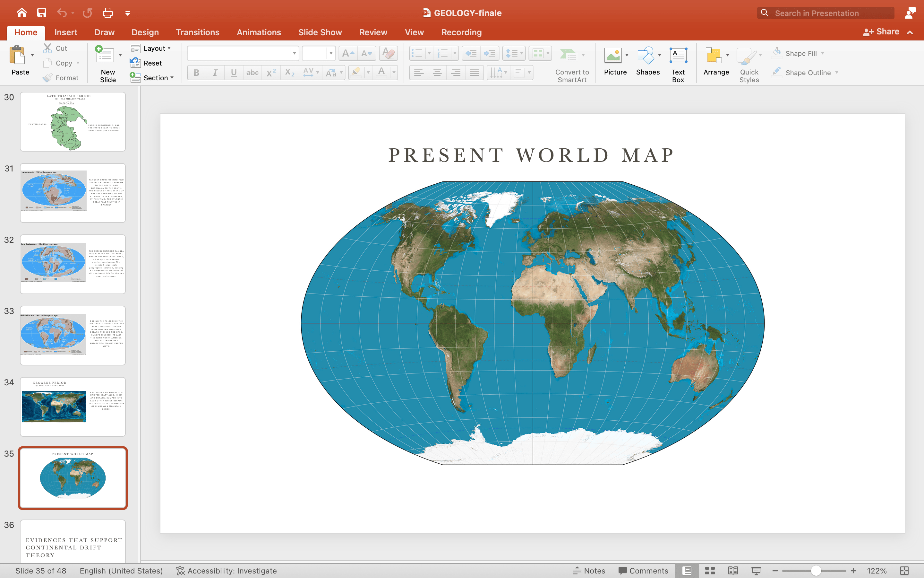Image resolution: width=924 pixels, height=578 pixels.
Task: Open the Customize Quick Access Toolbar arrow
Action: (127, 13)
